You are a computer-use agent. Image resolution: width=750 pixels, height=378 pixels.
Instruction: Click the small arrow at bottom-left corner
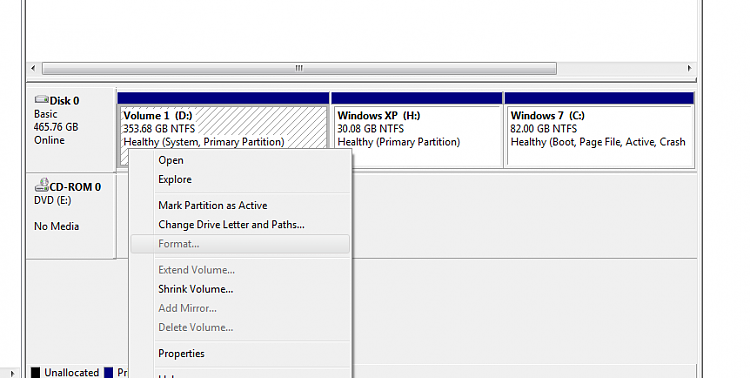point(12,373)
